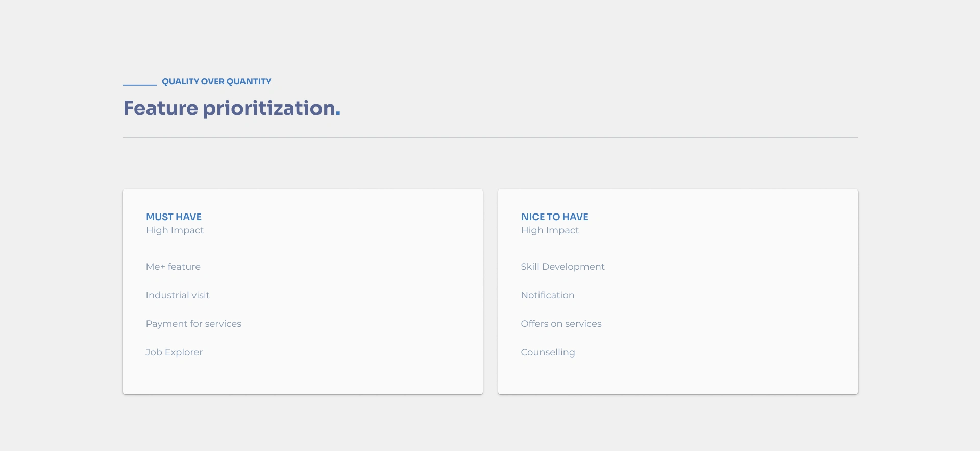Select the Notification item
Image resolution: width=980 pixels, height=451 pixels.
tap(548, 295)
